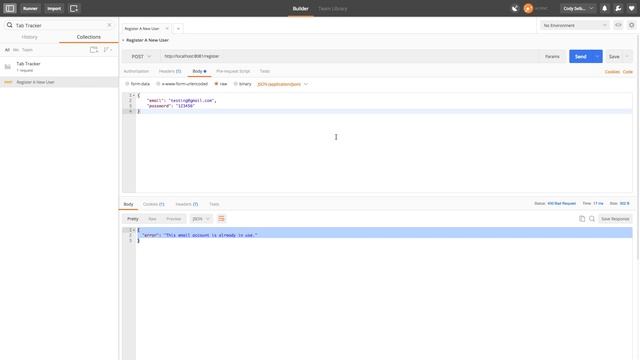Click the collections sort icon
Image resolution: width=640 pixels, height=360 pixels.
click(107, 50)
